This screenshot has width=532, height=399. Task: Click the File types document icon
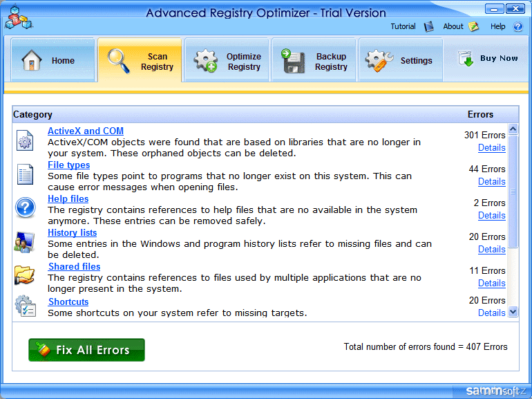click(25, 174)
